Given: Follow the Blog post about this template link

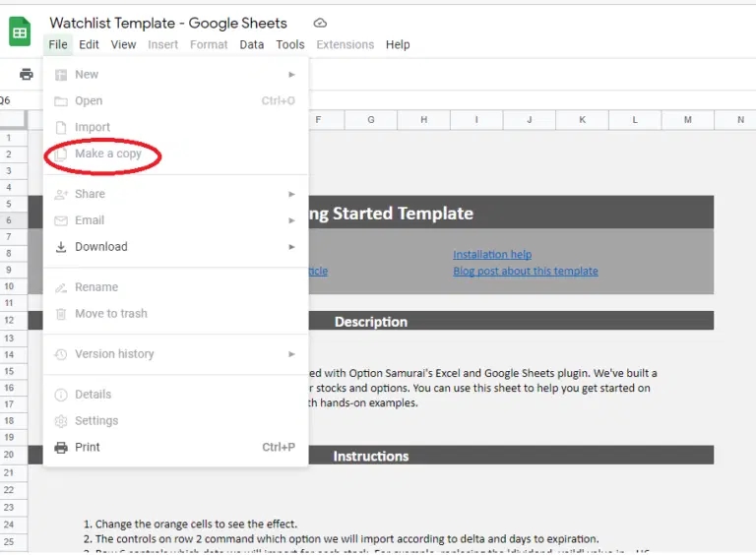Looking at the screenshot, I should tap(525, 272).
